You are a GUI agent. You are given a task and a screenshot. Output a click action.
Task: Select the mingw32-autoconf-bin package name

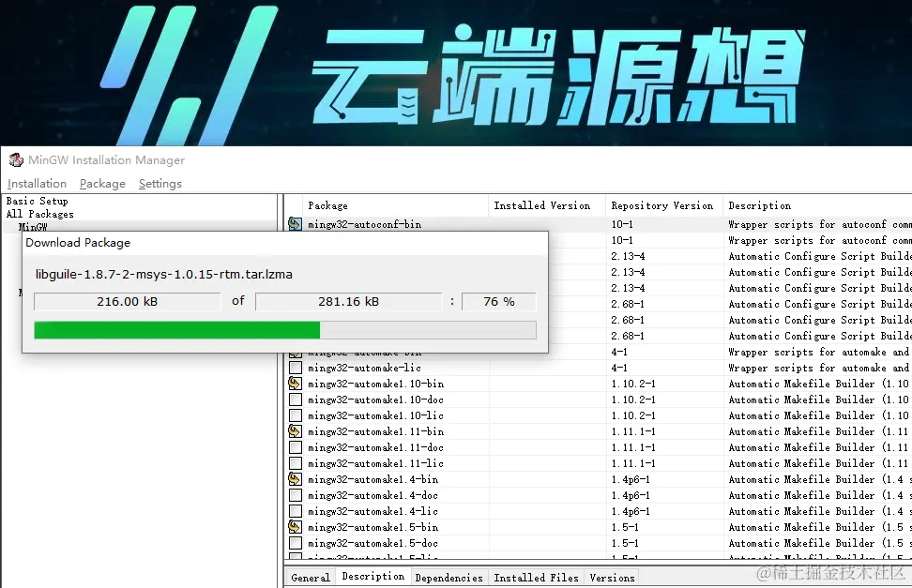tap(365, 224)
